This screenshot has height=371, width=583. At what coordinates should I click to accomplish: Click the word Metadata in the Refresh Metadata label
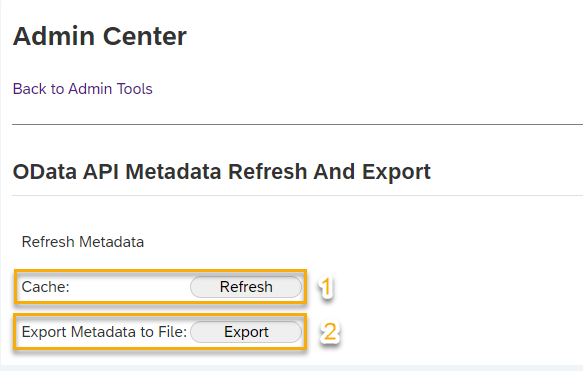[112, 242]
